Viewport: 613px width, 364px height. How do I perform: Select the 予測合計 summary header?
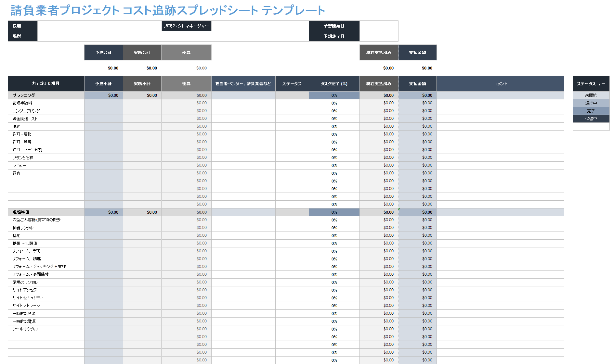104,53
